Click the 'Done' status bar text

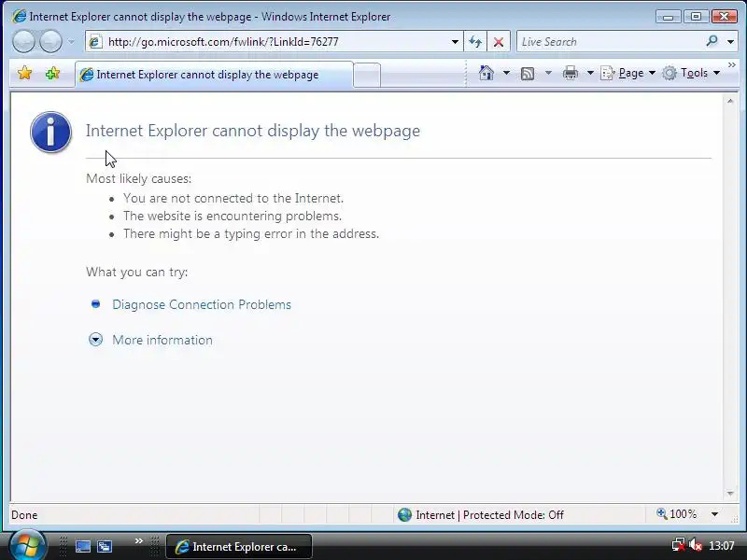[24, 515]
